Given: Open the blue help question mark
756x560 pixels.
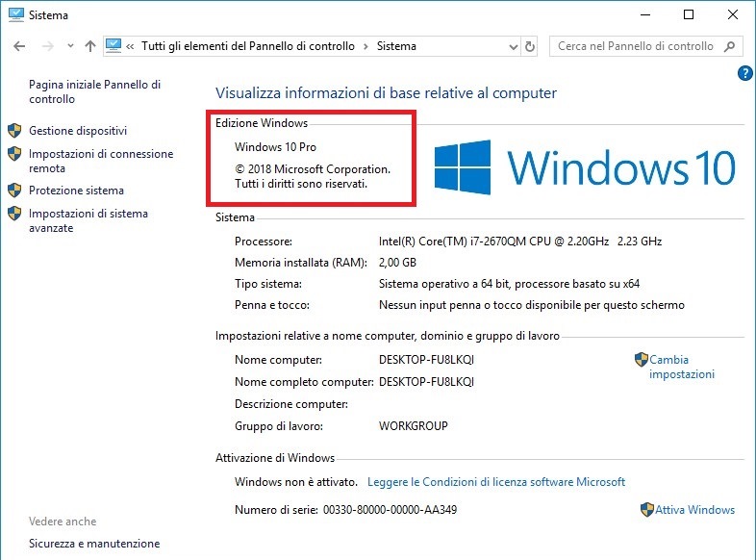Looking at the screenshot, I should tap(744, 73).
